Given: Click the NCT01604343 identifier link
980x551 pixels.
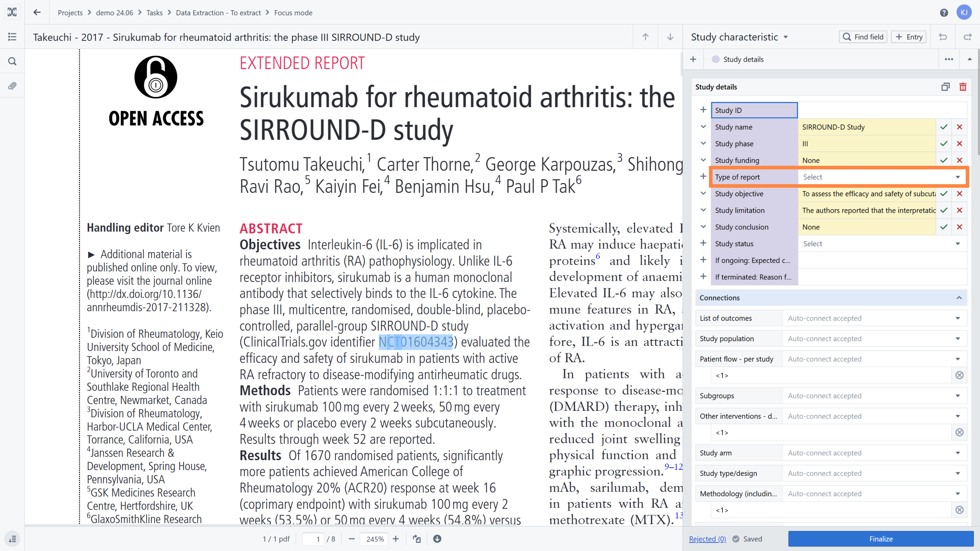Looking at the screenshot, I should click(x=415, y=342).
